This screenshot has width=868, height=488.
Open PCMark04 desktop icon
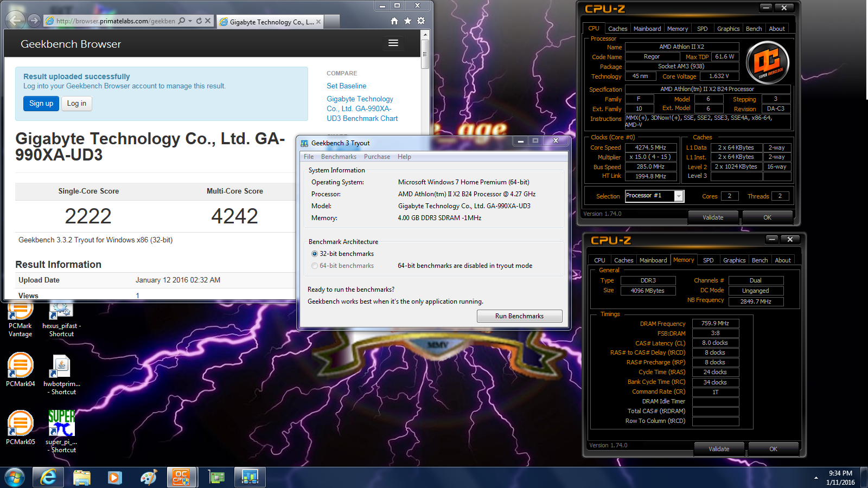pyautogui.click(x=20, y=370)
